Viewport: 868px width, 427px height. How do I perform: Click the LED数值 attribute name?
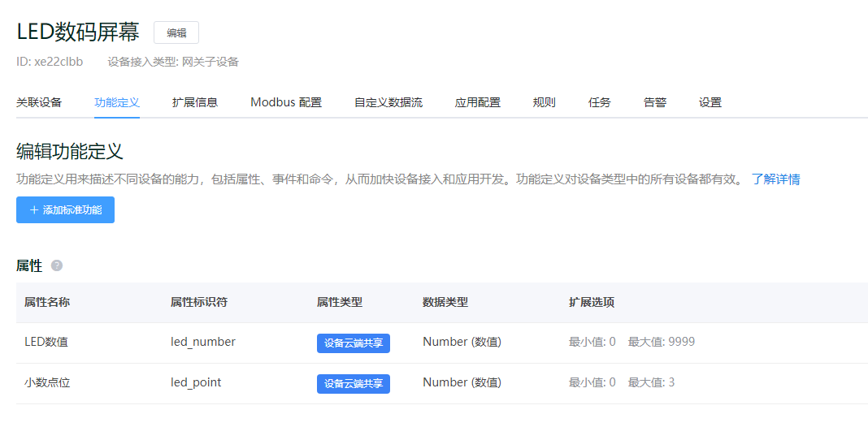[x=46, y=343]
